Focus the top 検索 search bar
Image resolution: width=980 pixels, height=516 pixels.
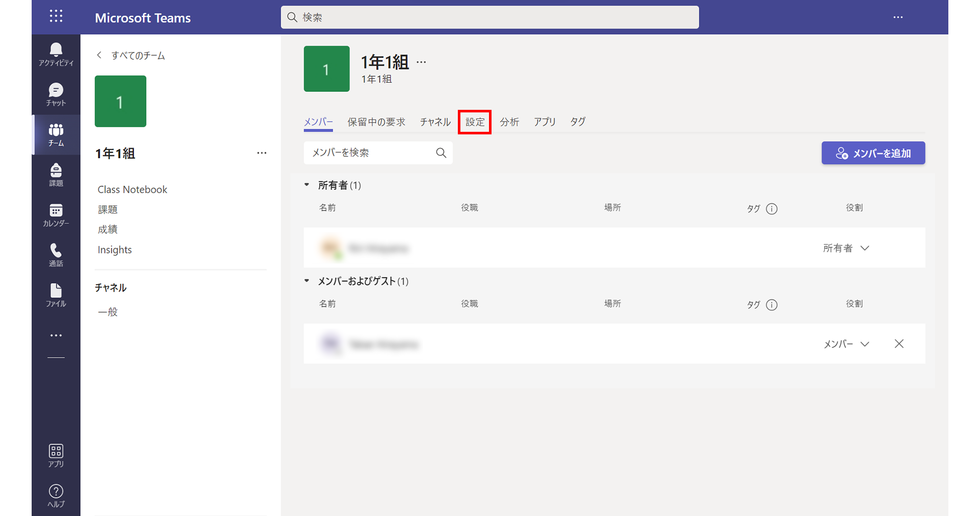coord(490,17)
